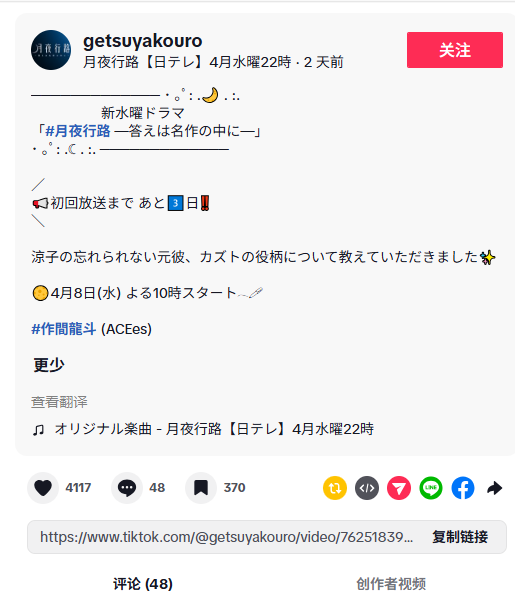Open more share options arrow
Image resolution: width=515 pixels, height=600 pixels.
pyautogui.click(x=495, y=488)
